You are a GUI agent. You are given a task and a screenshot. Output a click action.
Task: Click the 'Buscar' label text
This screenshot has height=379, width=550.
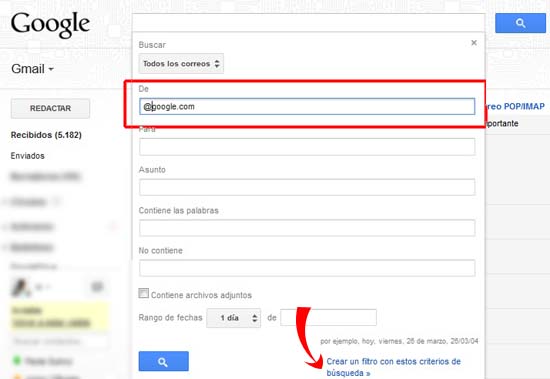tap(152, 45)
